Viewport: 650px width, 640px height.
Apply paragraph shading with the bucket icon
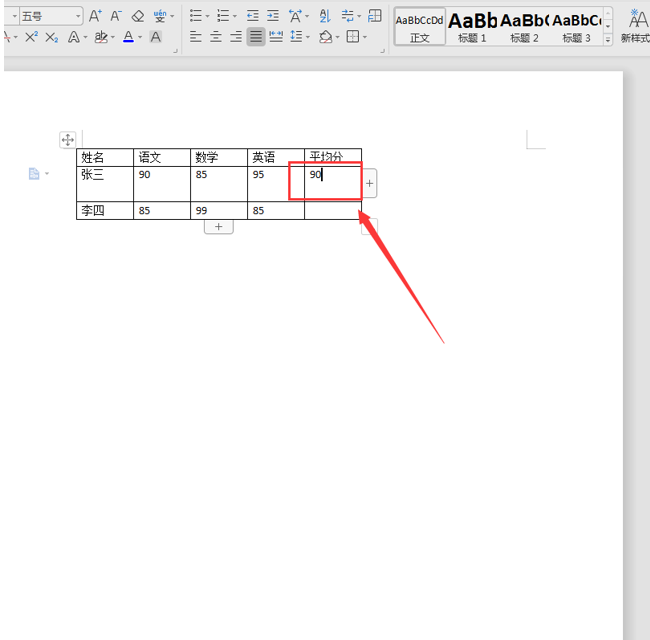click(x=325, y=37)
